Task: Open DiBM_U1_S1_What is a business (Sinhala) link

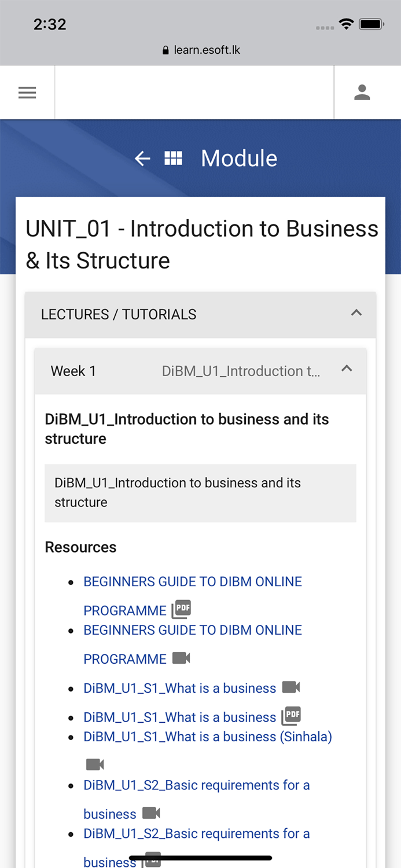Action: 208,737
